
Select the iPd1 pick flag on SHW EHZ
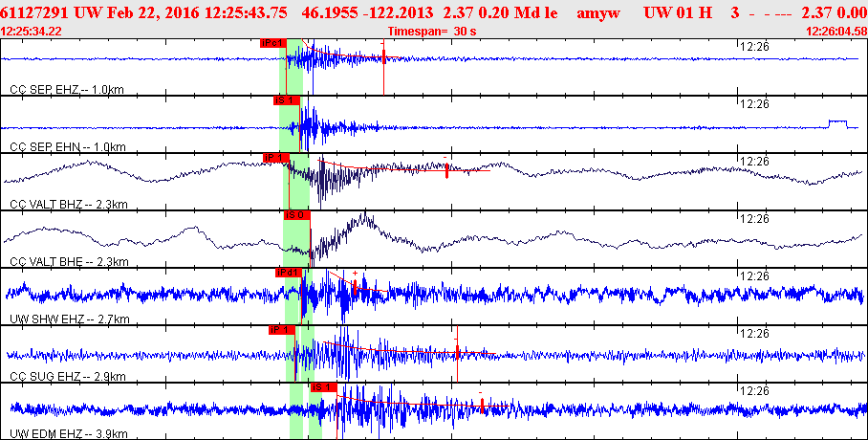pos(288,272)
